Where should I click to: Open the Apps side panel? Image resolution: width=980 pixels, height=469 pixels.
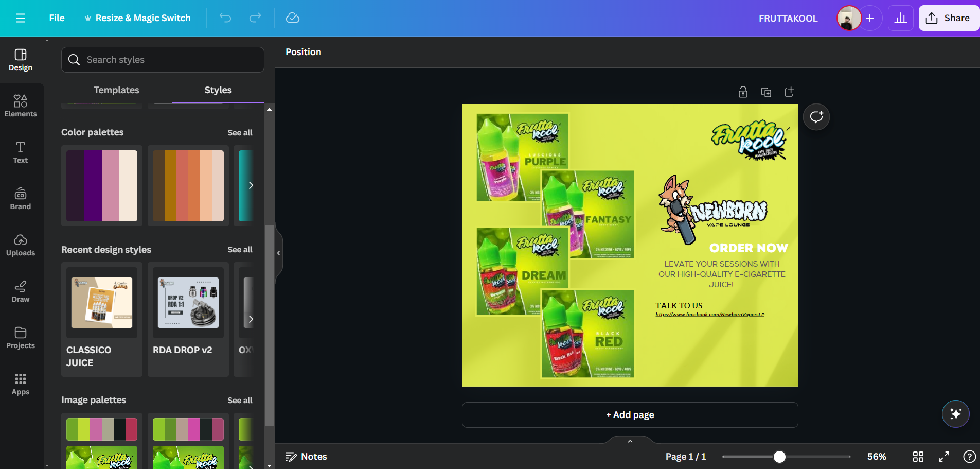[x=21, y=384]
